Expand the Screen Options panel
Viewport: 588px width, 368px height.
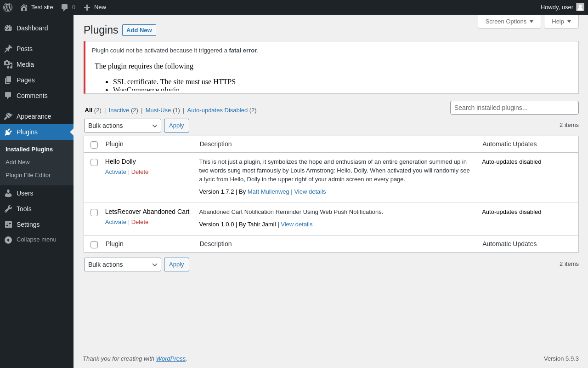pyautogui.click(x=509, y=21)
